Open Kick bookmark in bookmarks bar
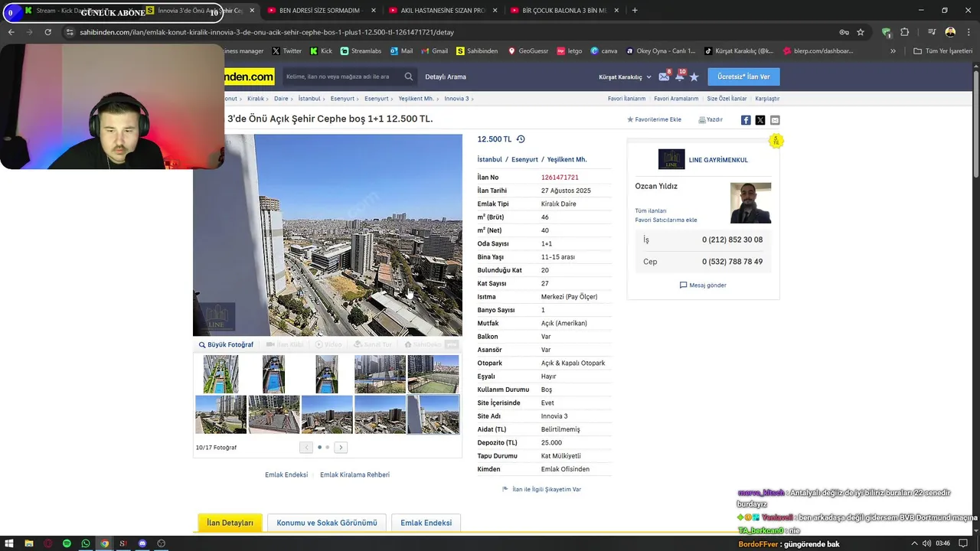The image size is (980, 551). pyautogui.click(x=321, y=51)
